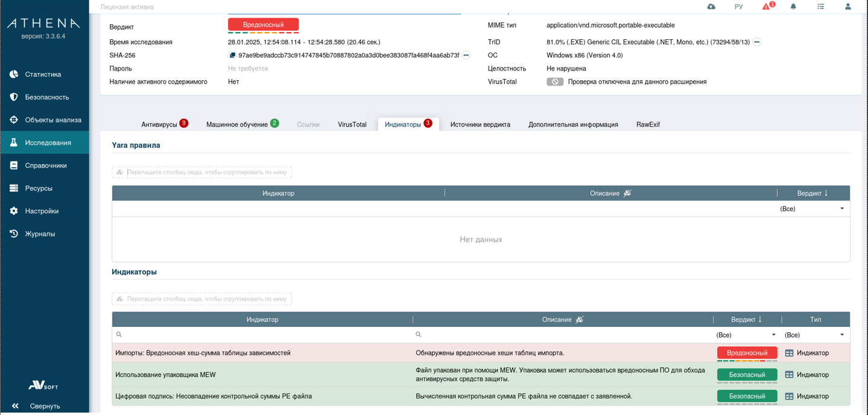Click the РУ language switcher
This screenshot has width=868, height=415.
click(x=738, y=7)
